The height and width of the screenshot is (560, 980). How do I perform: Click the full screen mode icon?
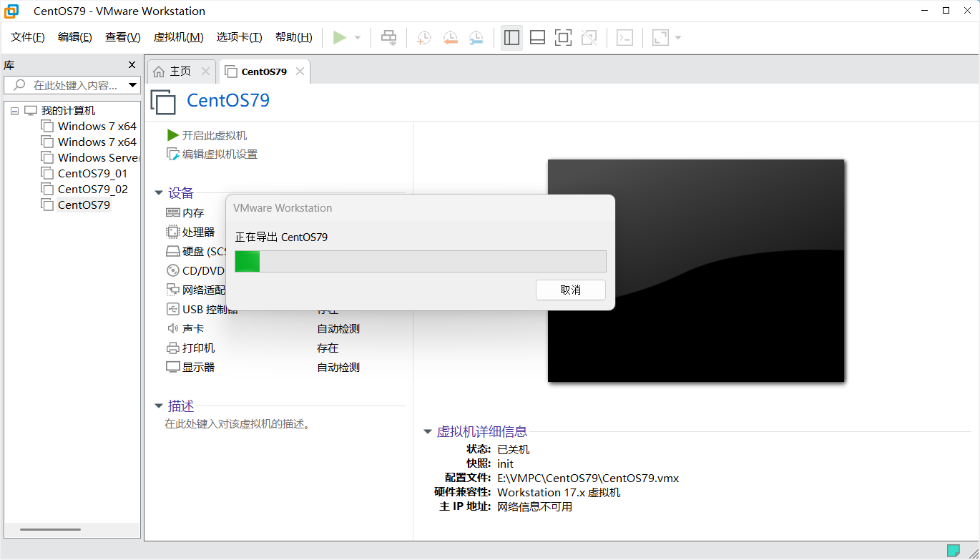564,37
